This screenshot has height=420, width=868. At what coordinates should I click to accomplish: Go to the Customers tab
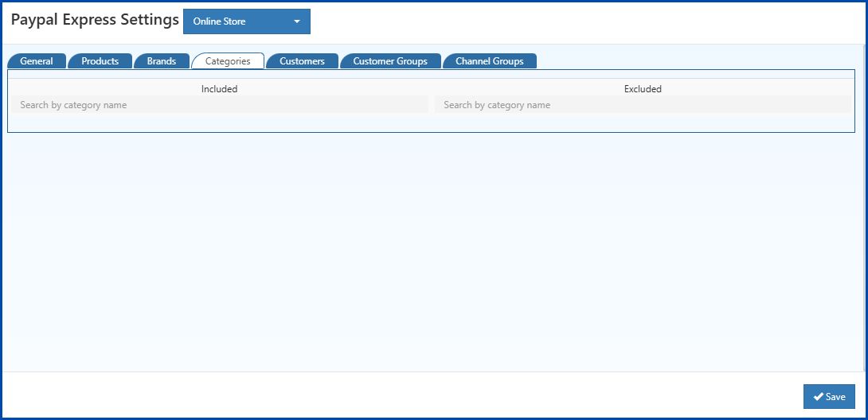click(302, 61)
